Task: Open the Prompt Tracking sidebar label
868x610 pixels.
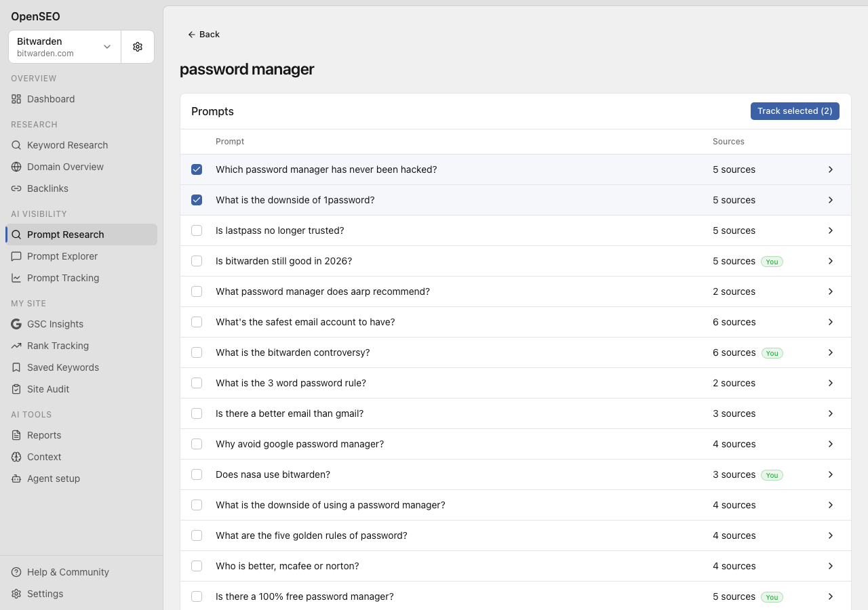Action: click(x=63, y=278)
